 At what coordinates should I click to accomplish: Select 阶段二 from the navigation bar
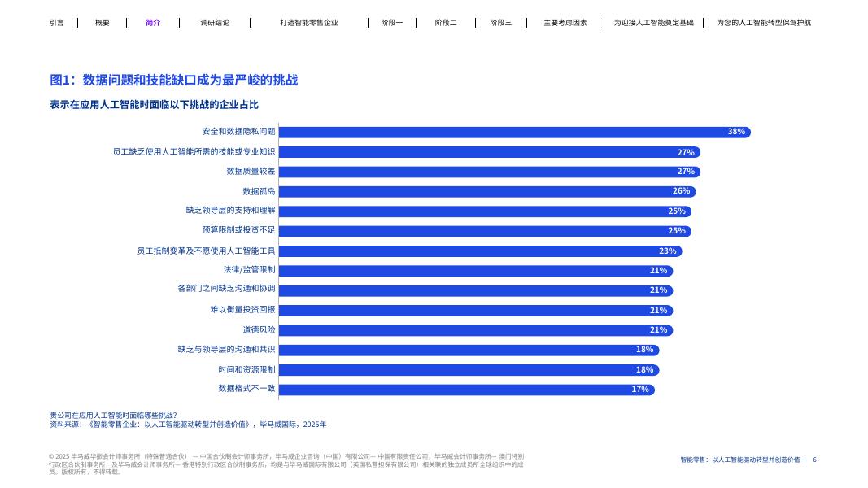tap(446, 23)
